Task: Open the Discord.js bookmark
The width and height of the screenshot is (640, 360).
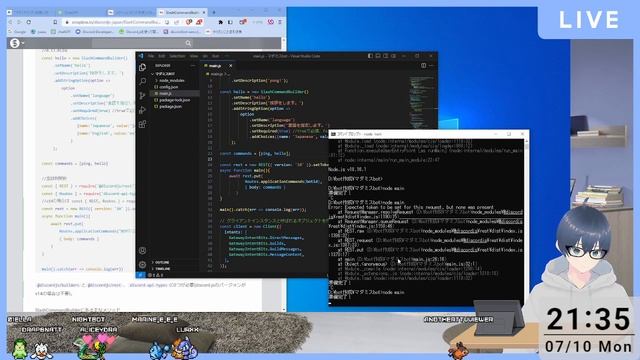Action: click(x=139, y=31)
